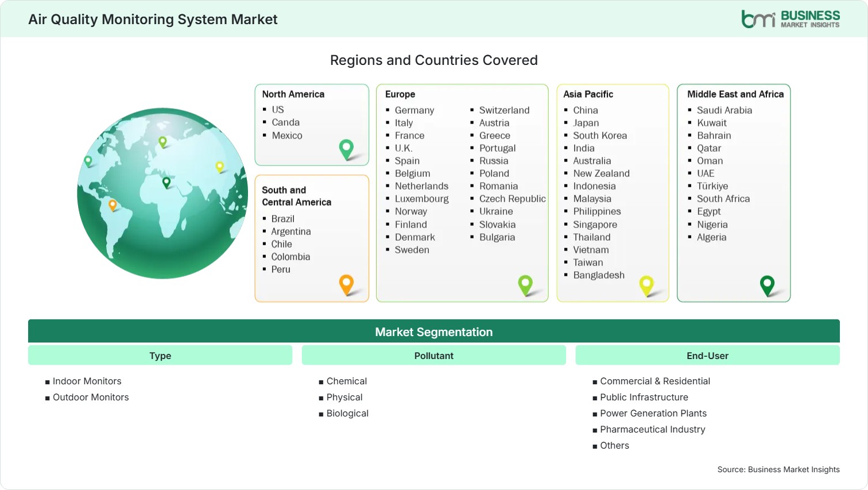Click the North America heading

[293, 94]
